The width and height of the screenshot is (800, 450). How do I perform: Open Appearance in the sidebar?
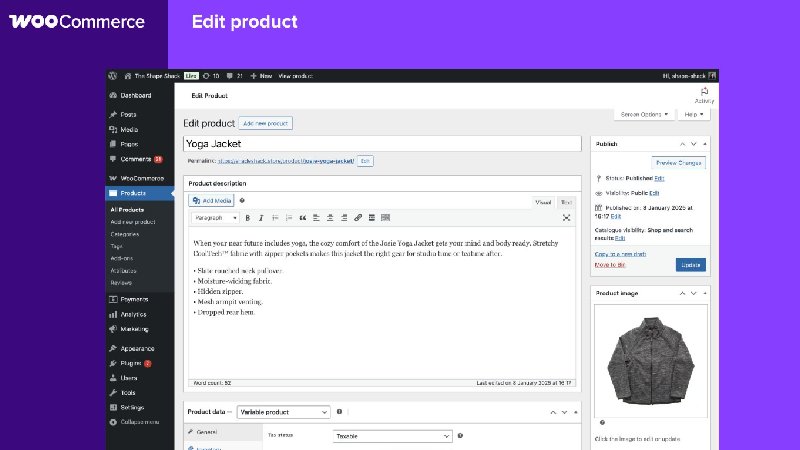click(x=137, y=348)
